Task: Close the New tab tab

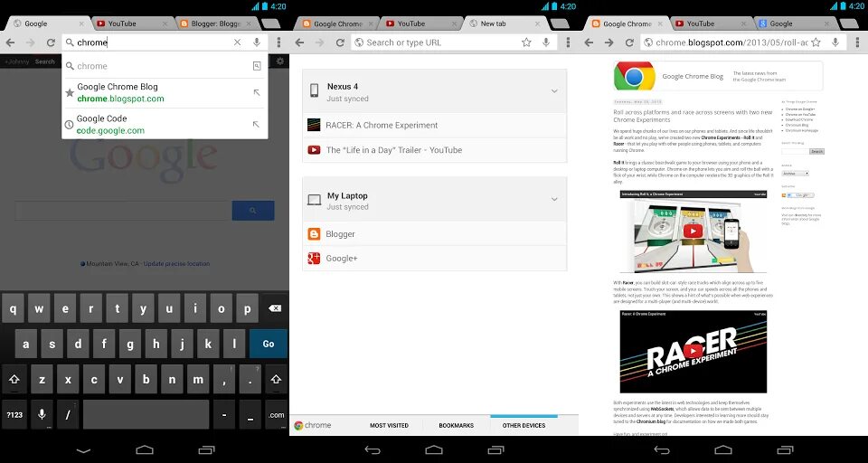Action: point(537,24)
